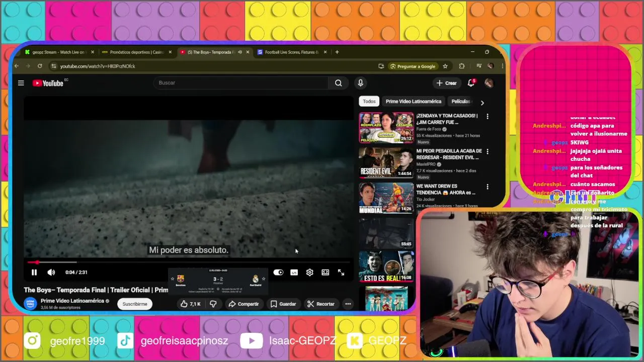Switch to theater mode

click(326, 273)
